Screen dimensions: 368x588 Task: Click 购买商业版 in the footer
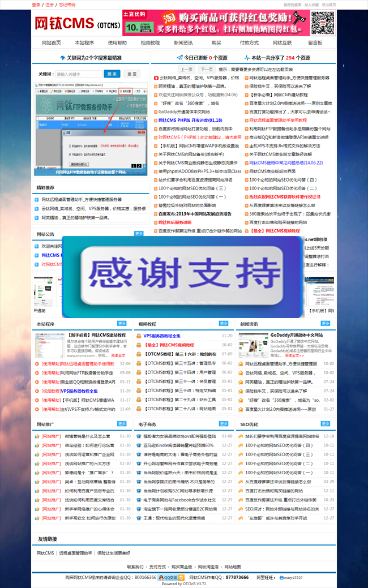tap(182, 567)
